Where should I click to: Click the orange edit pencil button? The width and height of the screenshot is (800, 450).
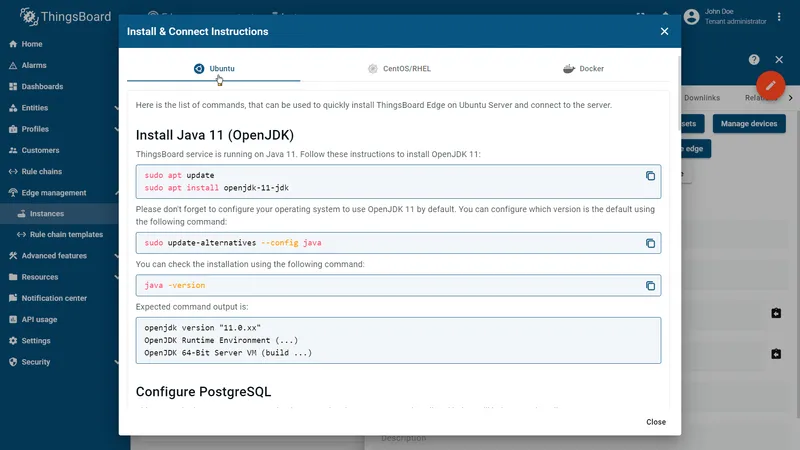[x=770, y=85]
